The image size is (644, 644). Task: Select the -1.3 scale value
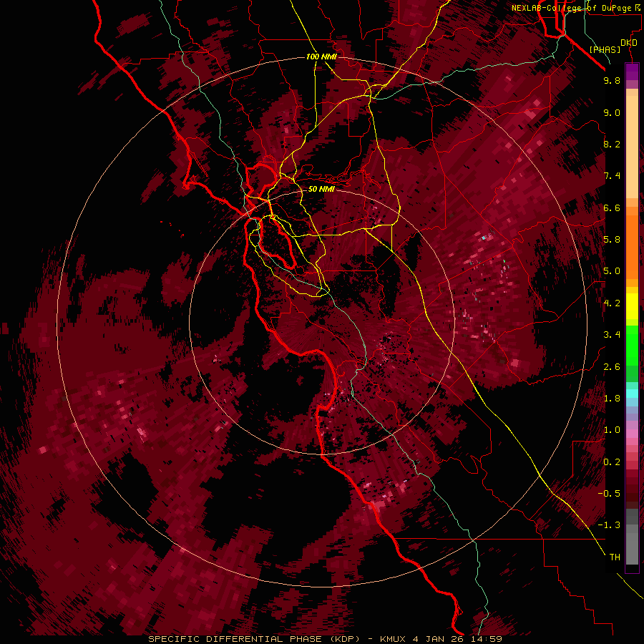click(609, 525)
